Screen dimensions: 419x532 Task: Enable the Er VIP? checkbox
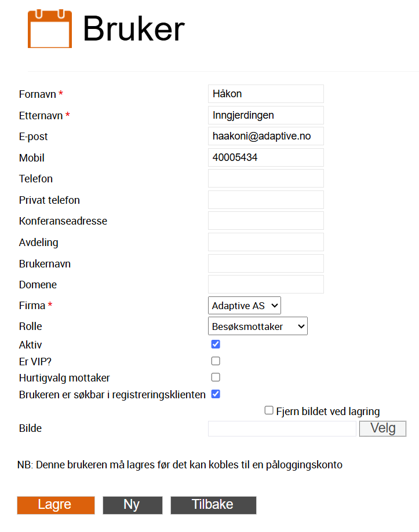[216, 361]
